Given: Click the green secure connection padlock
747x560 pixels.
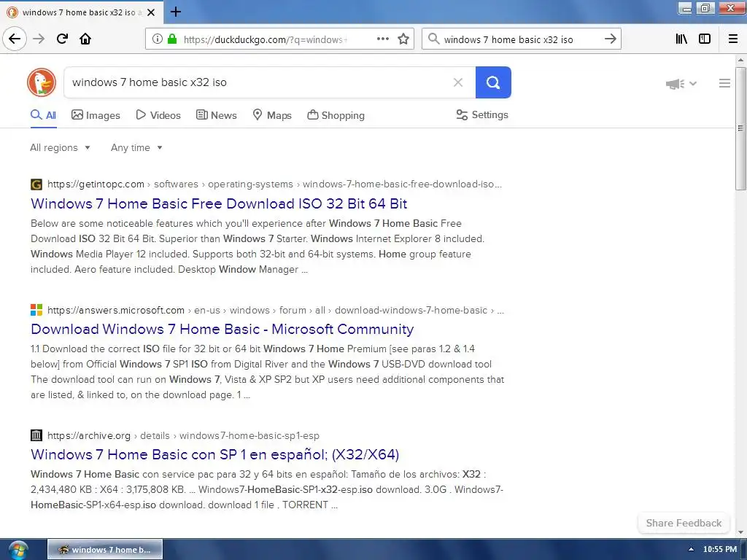Looking at the screenshot, I should (172, 39).
